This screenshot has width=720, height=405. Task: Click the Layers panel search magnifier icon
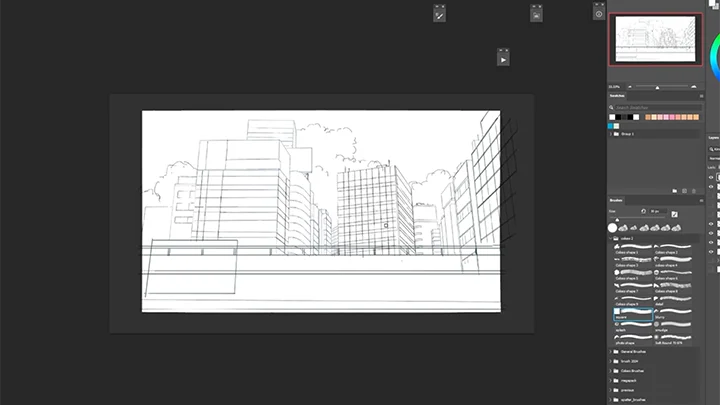coord(711,149)
